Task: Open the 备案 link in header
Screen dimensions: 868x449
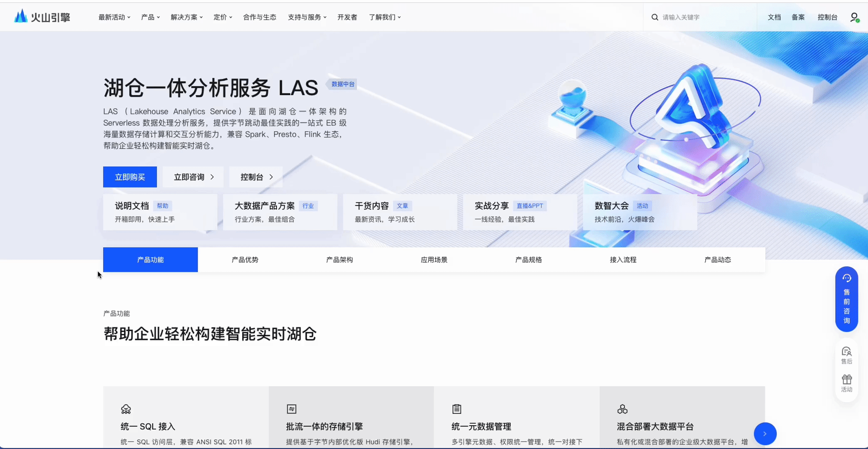Action: pyautogui.click(x=798, y=17)
